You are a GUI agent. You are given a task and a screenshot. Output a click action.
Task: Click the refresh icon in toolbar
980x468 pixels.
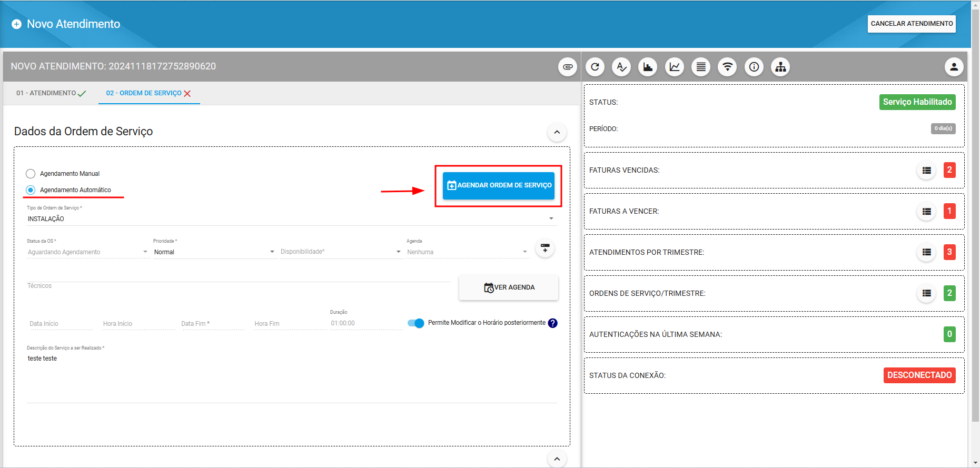click(x=595, y=67)
